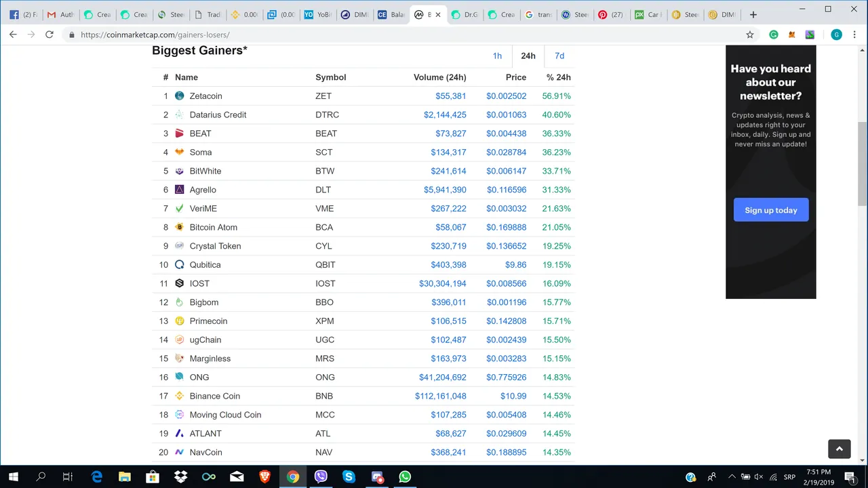
Task: Open the Grammarly extension icon
Action: tap(774, 35)
